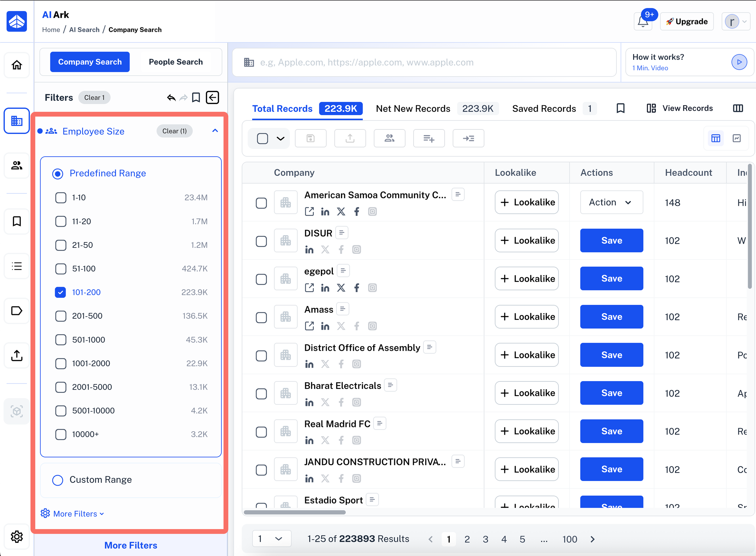Screen dimensions: 756x556
Task: Click the company domain search field
Action: (424, 62)
